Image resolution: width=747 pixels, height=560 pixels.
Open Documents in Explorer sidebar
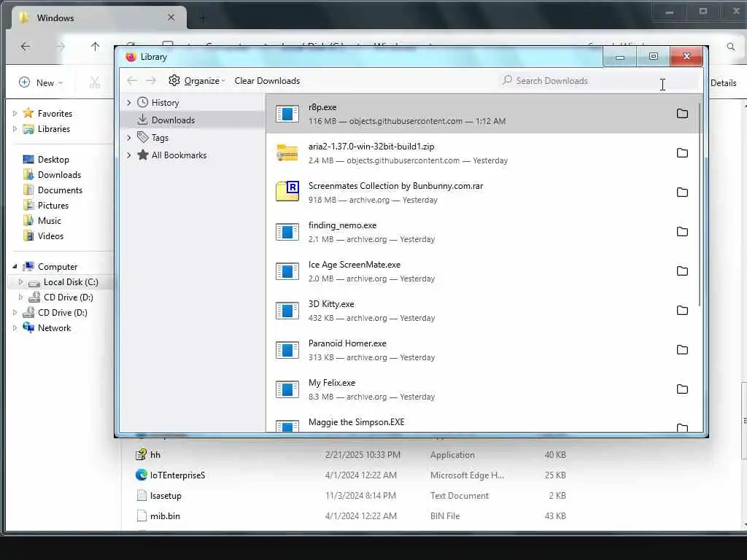[x=60, y=190]
